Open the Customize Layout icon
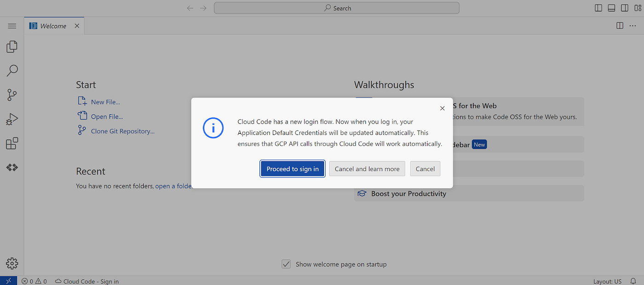 (x=637, y=8)
